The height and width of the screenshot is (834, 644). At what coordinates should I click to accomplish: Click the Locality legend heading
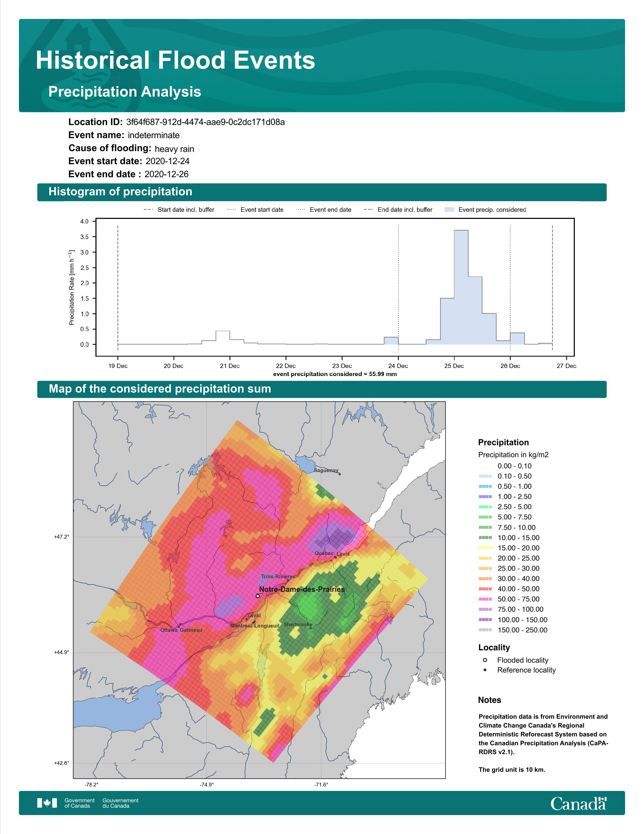[494, 647]
